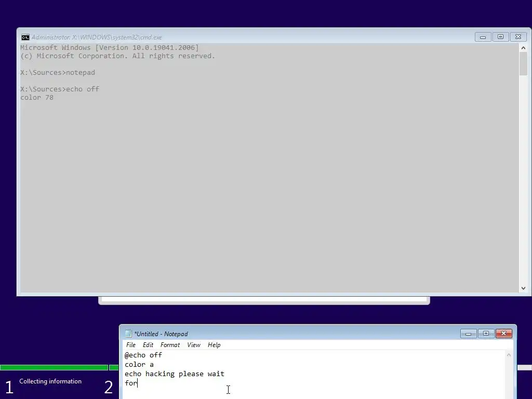Click the '@echo off' line in Notepad
The width and height of the screenshot is (532, 399).
pyautogui.click(x=143, y=355)
